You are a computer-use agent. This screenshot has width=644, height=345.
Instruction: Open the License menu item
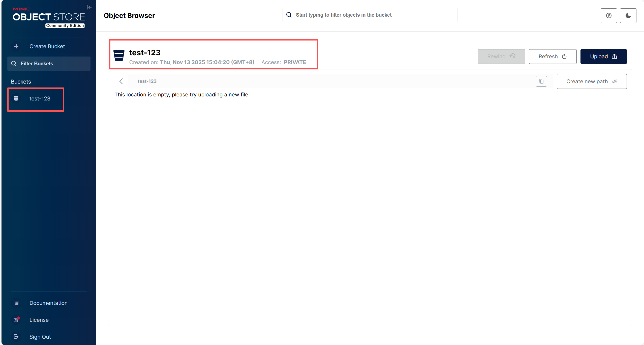coord(39,320)
